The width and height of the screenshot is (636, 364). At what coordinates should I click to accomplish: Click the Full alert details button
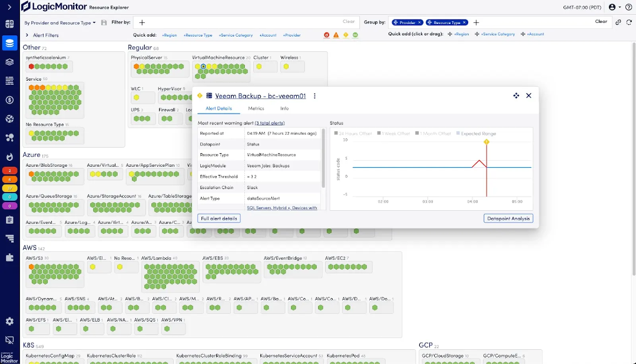click(x=218, y=218)
